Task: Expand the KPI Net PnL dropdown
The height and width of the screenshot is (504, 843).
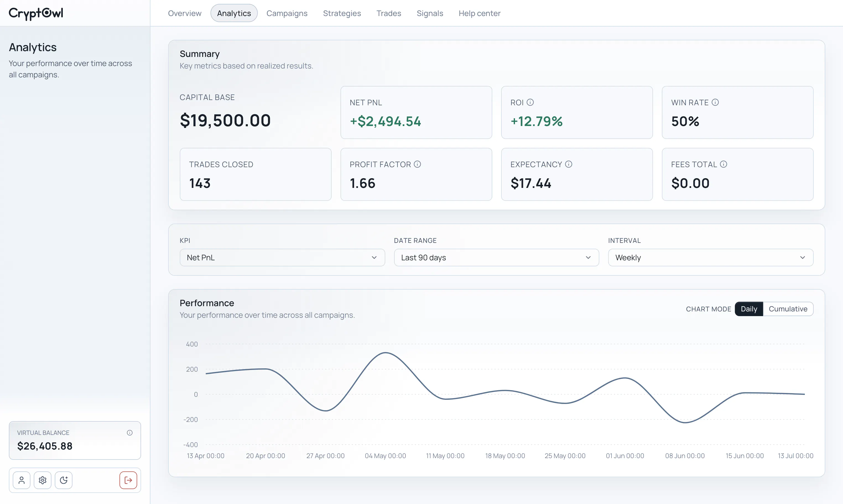Action: pos(282,258)
